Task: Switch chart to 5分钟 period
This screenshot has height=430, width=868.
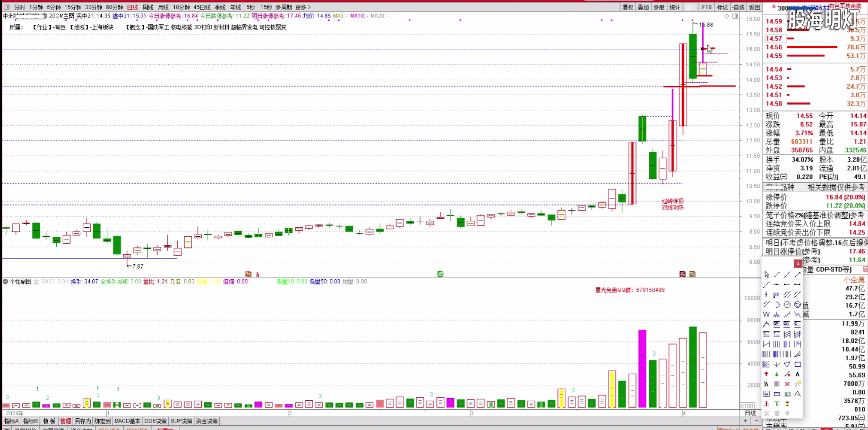Action: click(x=54, y=7)
